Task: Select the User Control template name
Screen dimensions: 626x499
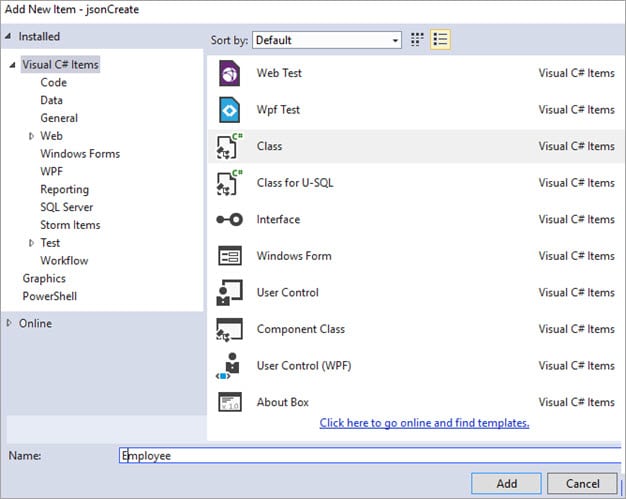Action: 288,293
